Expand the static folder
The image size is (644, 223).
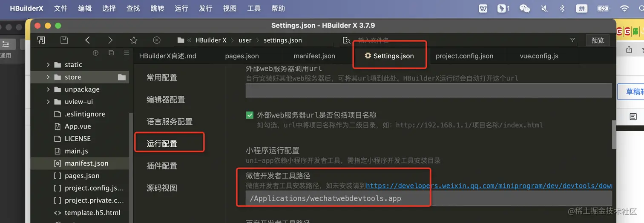(x=48, y=65)
